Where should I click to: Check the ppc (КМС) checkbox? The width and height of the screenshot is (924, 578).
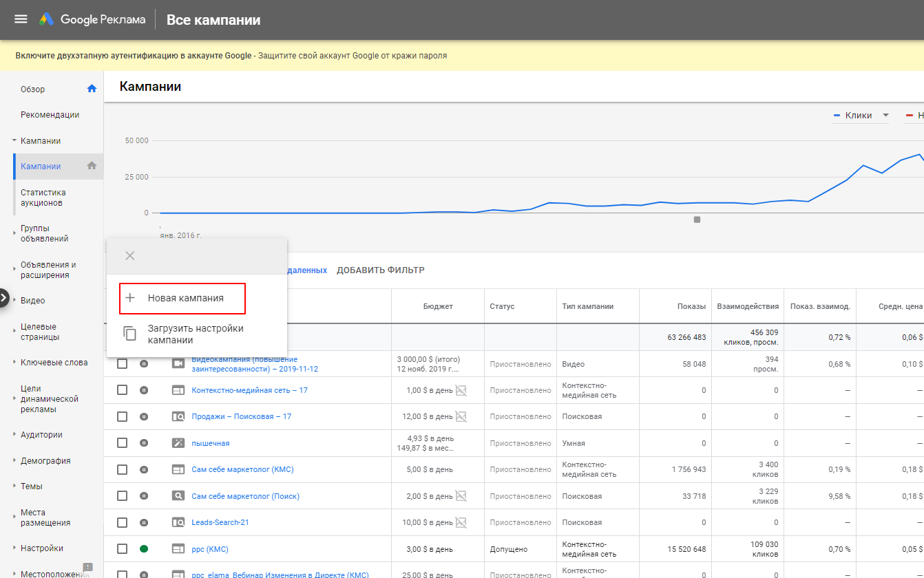(x=122, y=549)
